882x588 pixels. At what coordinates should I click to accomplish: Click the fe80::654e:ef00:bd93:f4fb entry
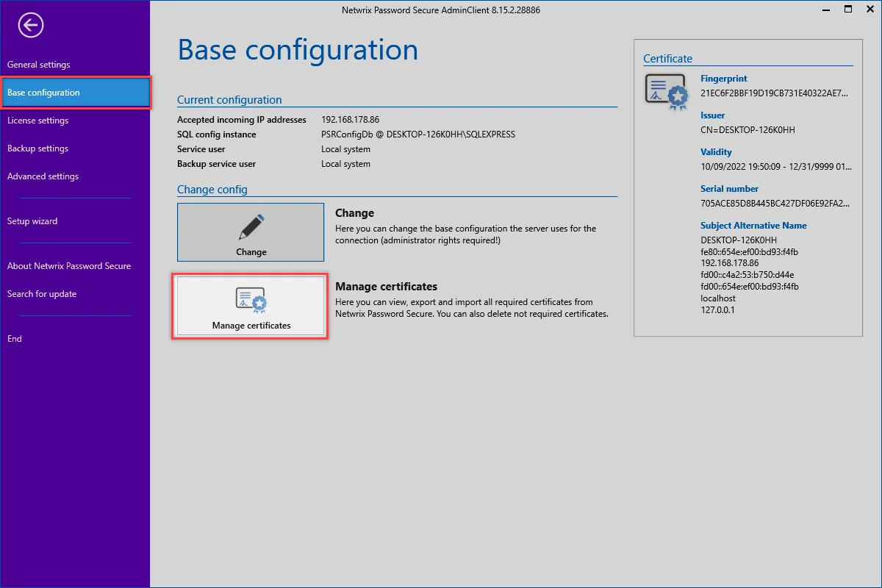pos(749,252)
